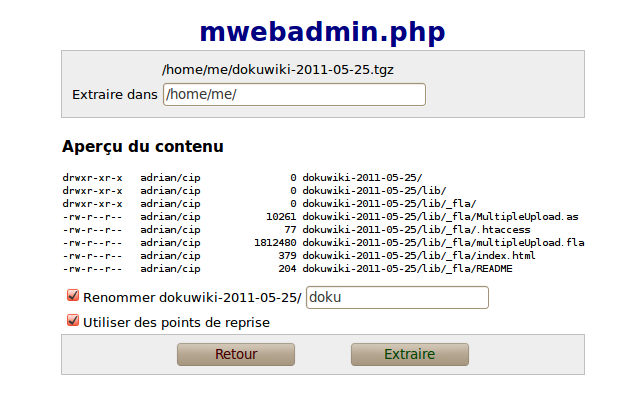Viewport: 635px width, 397px height.
Task: Click the Retour button
Action: point(236,354)
